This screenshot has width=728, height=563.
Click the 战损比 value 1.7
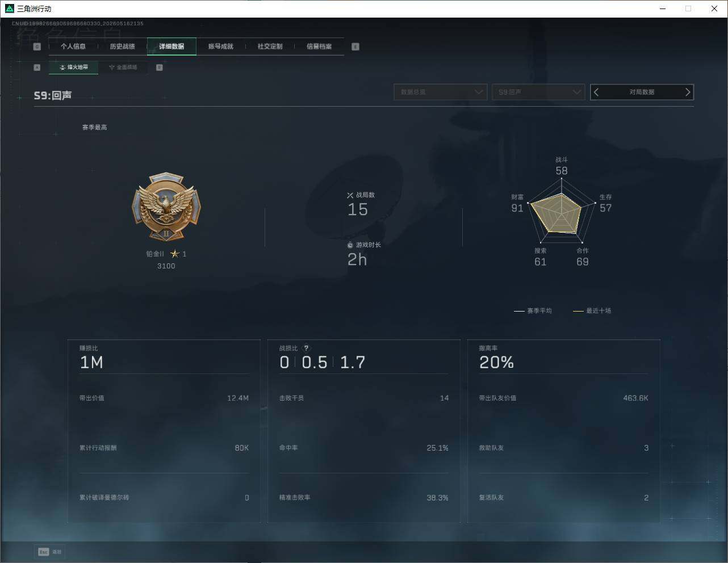pos(353,363)
